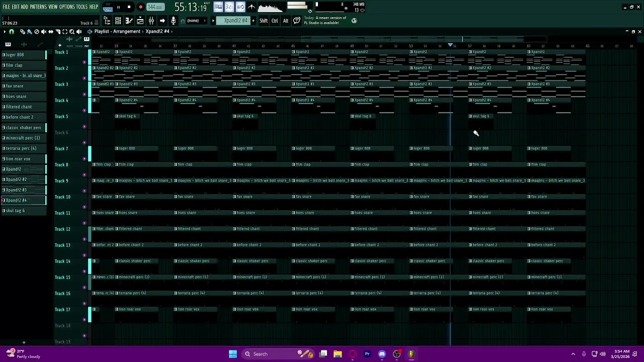Screen dimensions: 644x362
Task: Toggle the Ctrl modifier button
Action: tap(275, 21)
